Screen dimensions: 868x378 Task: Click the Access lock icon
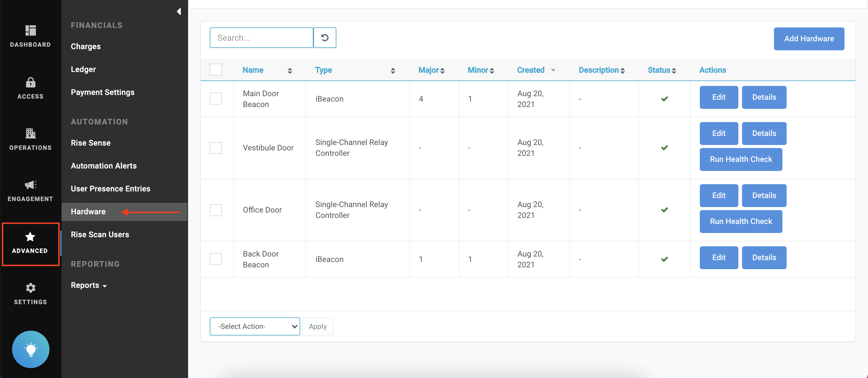click(x=30, y=83)
